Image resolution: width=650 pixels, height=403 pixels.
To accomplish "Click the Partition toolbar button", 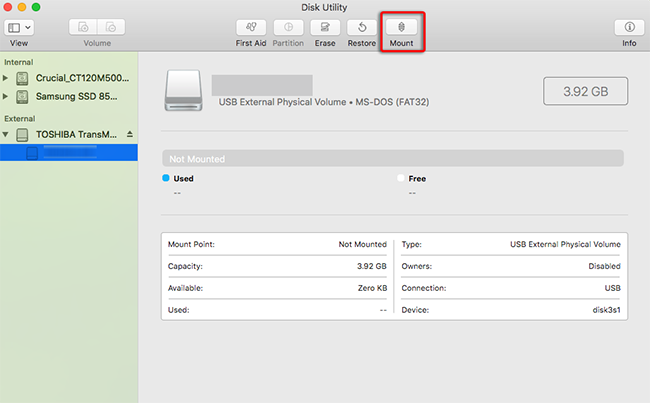I will click(x=288, y=27).
